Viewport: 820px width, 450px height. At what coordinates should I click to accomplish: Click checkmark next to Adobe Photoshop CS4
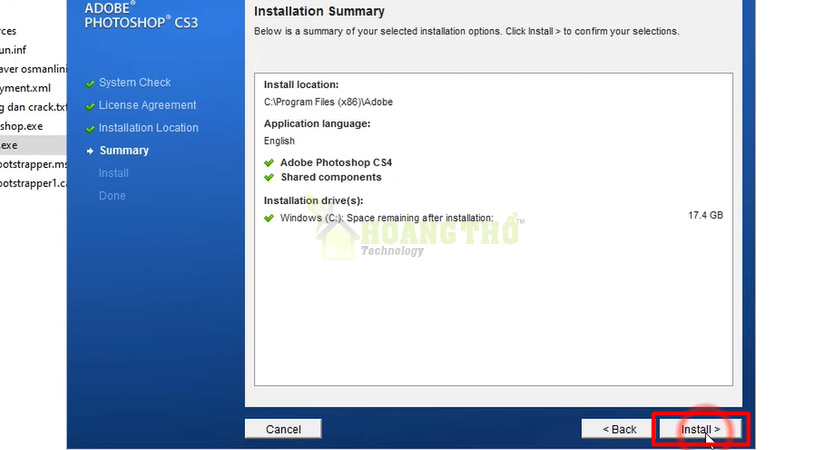coord(269,163)
